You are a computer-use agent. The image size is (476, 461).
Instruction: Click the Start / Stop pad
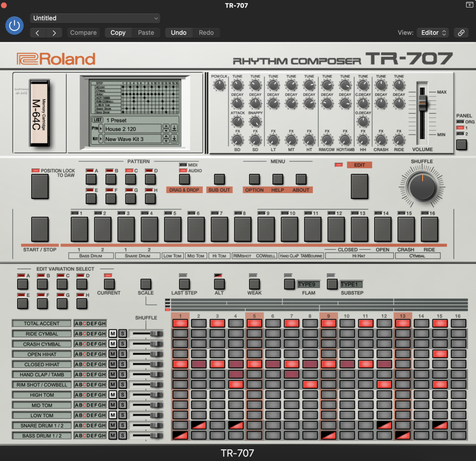coord(40,229)
